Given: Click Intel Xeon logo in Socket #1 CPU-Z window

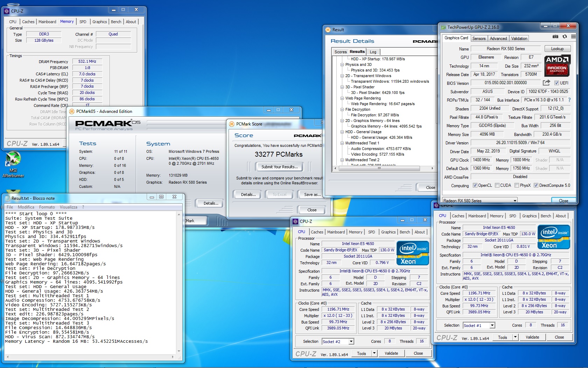Looking at the screenshot, I should click(x=554, y=237).
